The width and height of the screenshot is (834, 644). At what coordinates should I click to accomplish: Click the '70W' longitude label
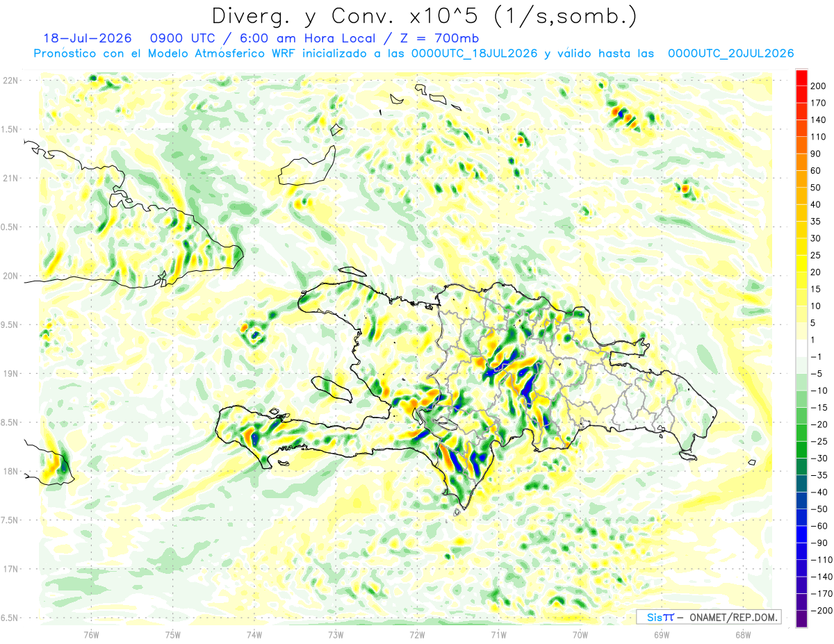580,634
